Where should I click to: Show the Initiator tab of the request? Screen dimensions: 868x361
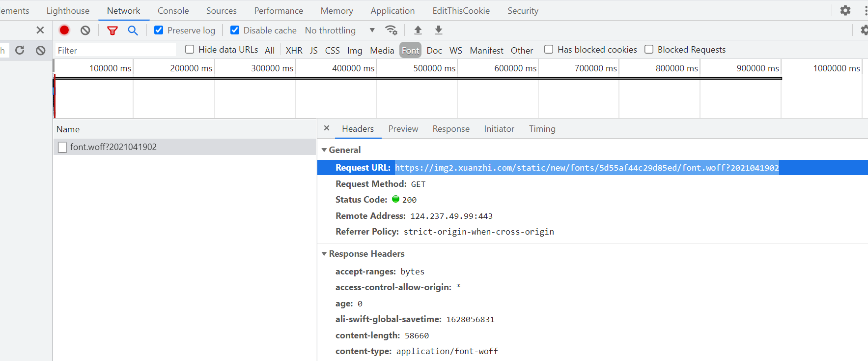(x=499, y=129)
